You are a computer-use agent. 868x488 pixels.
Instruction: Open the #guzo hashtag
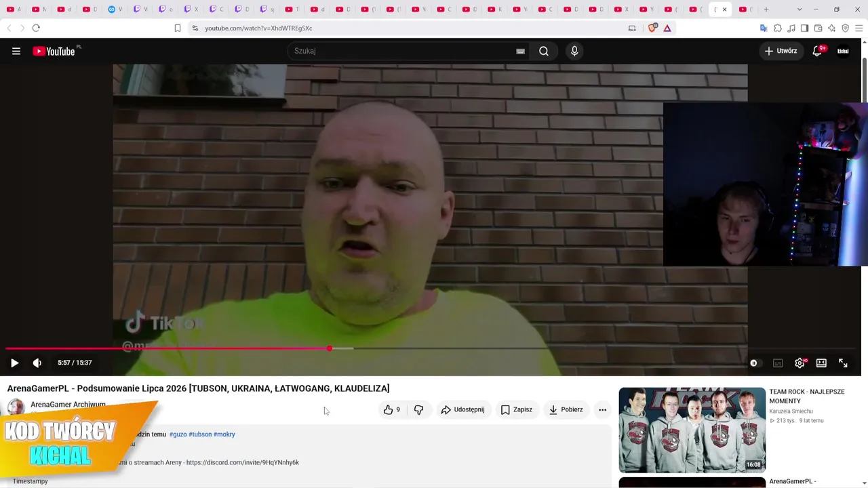tap(178, 434)
